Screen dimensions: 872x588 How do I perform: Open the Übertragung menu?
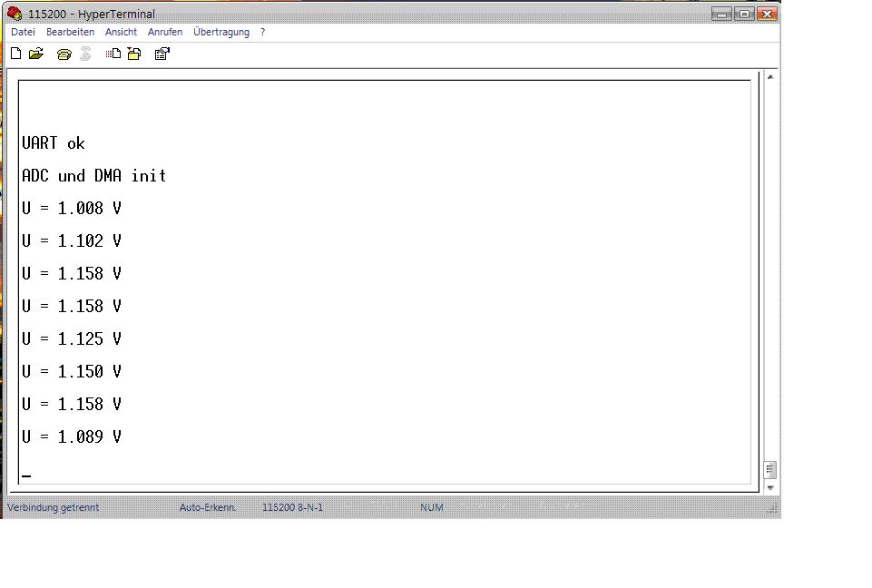click(x=221, y=33)
